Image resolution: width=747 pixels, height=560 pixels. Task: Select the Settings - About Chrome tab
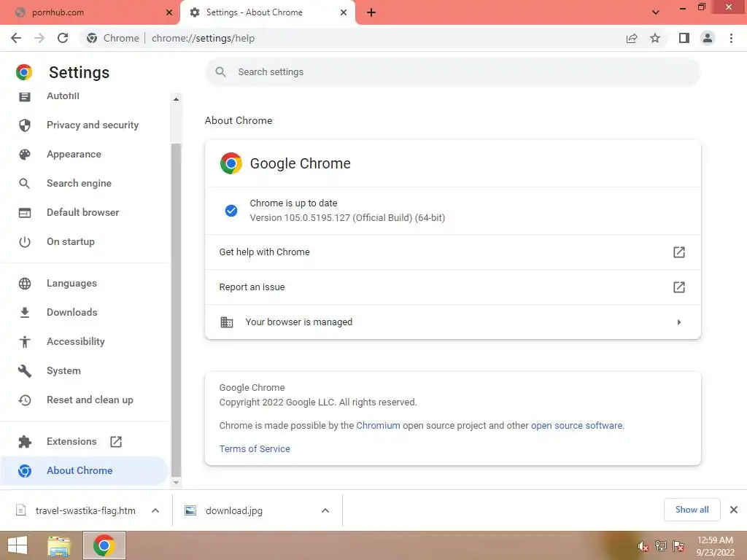click(x=267, y=13)
